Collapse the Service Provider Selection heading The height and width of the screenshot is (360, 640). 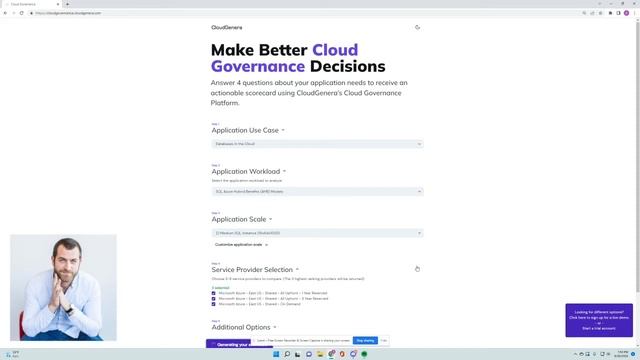(255, 270)
